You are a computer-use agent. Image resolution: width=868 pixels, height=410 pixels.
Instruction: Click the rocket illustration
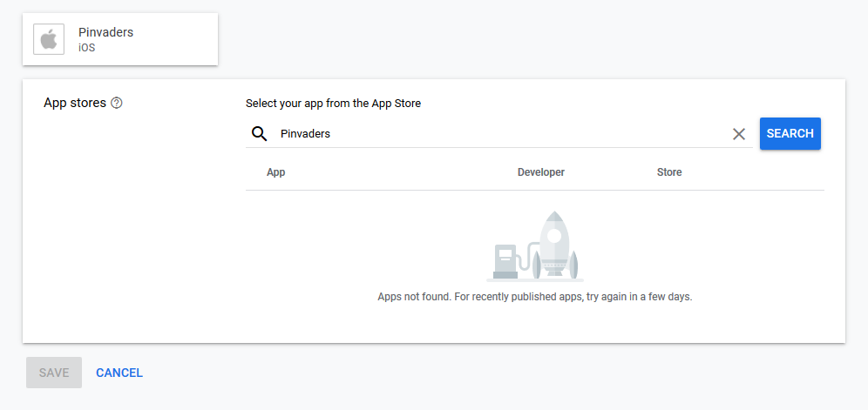[556, 244]
